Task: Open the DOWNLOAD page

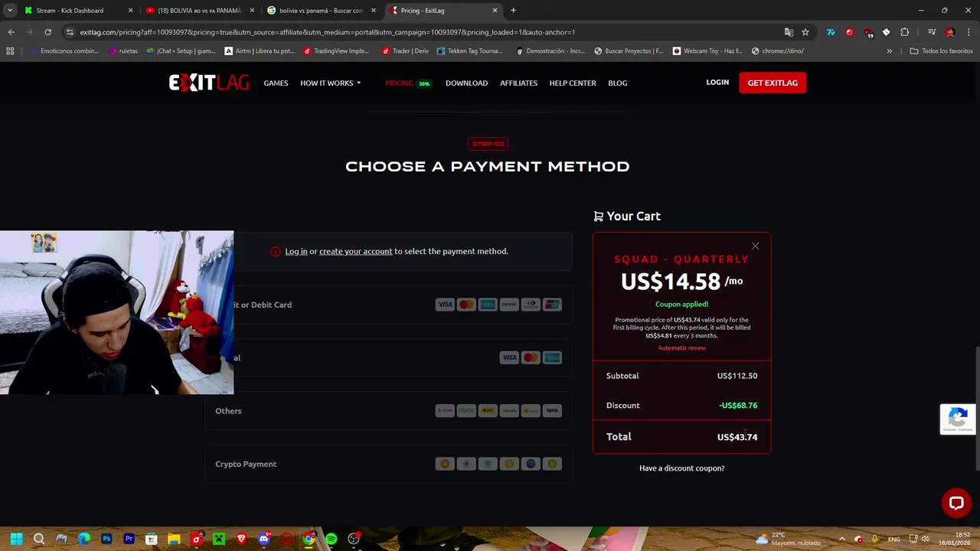Action: (x=466, y=83)
